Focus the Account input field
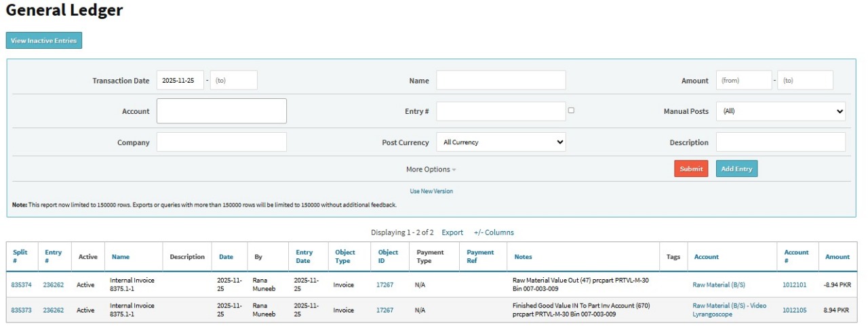The image size is (868, 328). (222, 111)
